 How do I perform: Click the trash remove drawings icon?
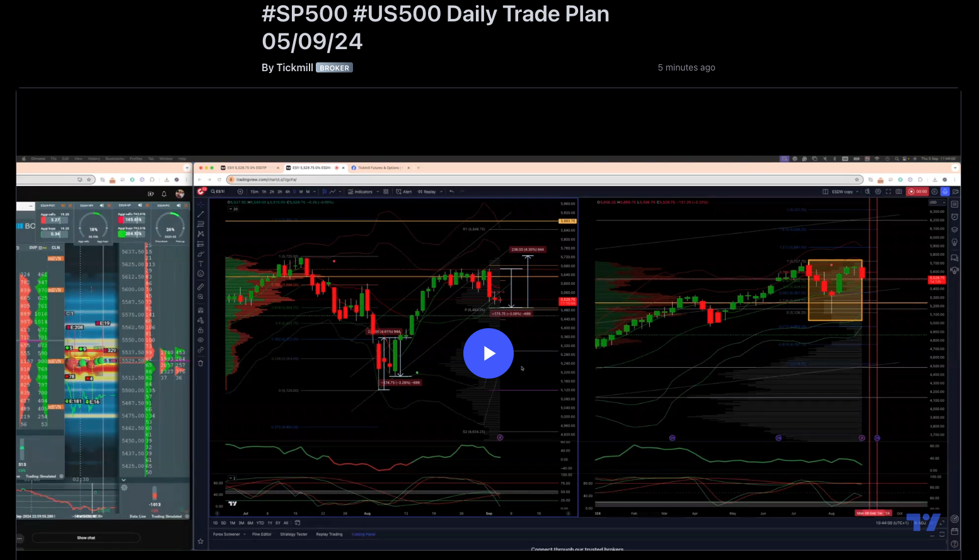pos(200,363)
